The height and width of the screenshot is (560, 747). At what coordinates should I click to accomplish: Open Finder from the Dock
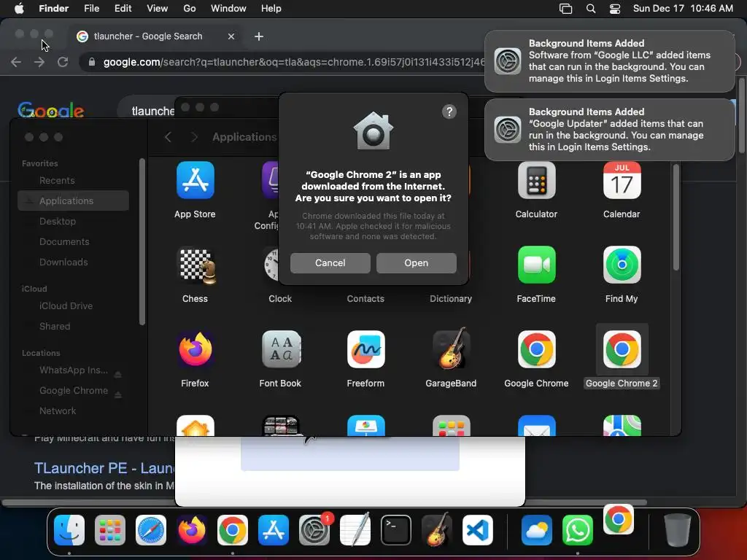[69, 530]
